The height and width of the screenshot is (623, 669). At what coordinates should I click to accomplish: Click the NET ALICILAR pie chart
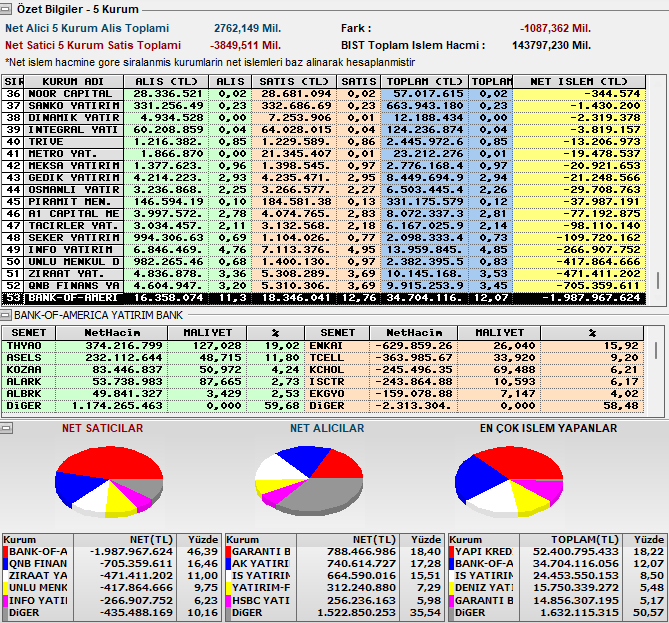click(309, 480)
